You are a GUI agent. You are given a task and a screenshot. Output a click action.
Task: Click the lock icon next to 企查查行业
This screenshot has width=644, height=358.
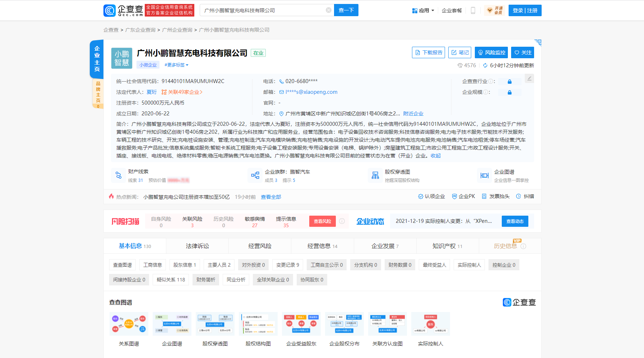pos(509,82)
